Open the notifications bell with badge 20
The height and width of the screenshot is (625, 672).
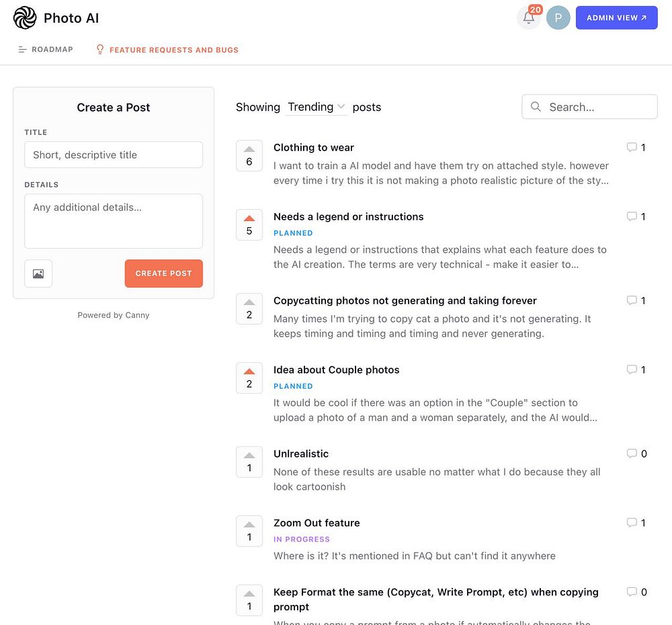(528, 18)
